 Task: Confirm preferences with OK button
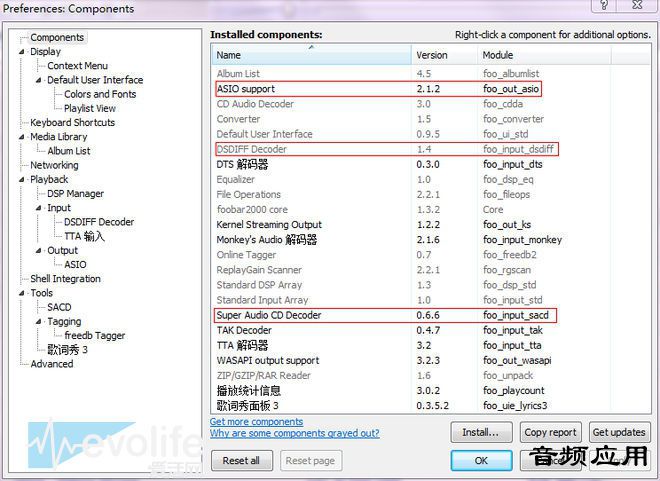pyautogui.click(x=481, y=461)
